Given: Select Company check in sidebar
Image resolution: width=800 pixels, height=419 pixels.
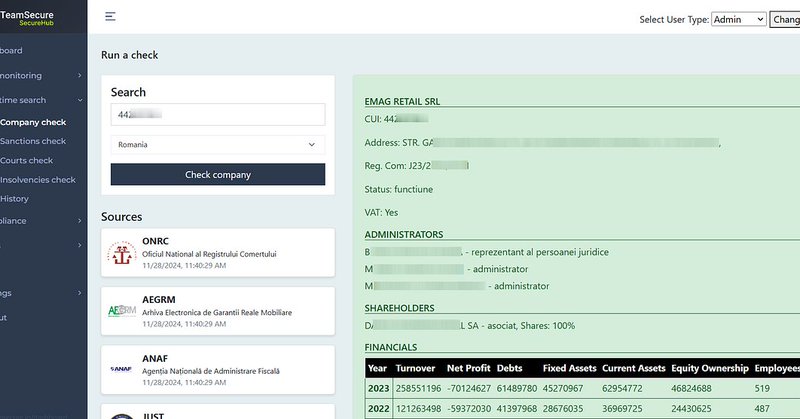Looking at the screenshot, I should 33,122.
